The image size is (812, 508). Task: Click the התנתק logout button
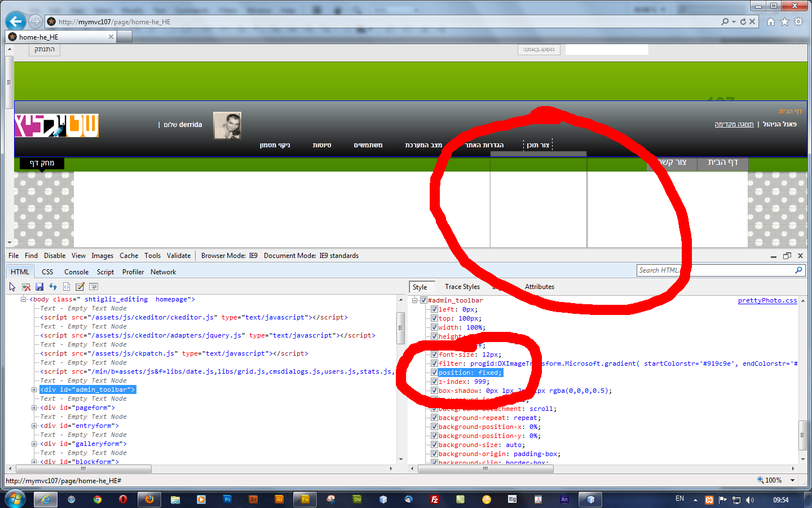(45, 50)
